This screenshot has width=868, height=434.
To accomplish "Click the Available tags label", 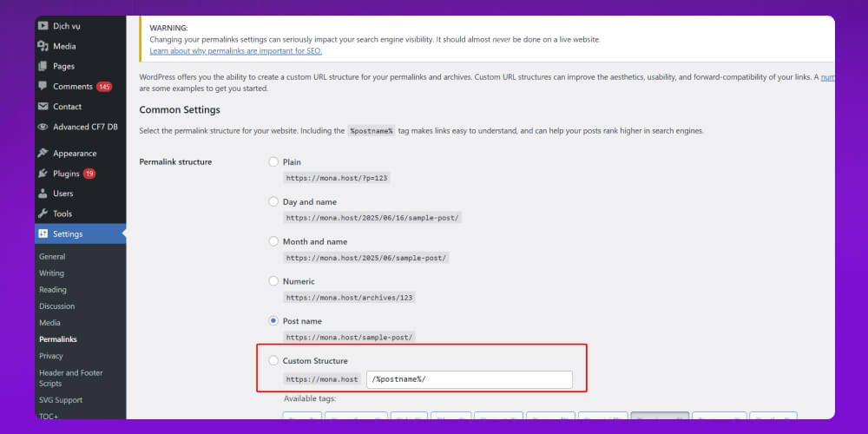I will [x=310, y=398].
